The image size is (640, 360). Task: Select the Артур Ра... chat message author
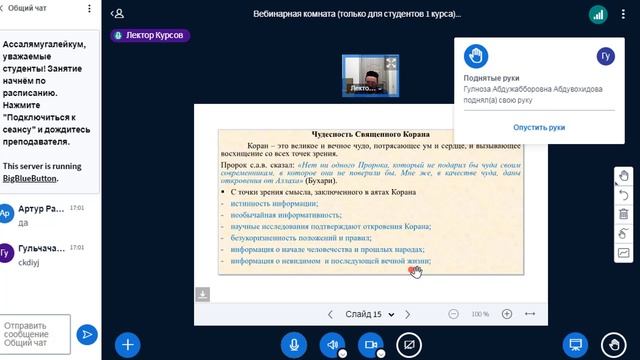point(41,209)
